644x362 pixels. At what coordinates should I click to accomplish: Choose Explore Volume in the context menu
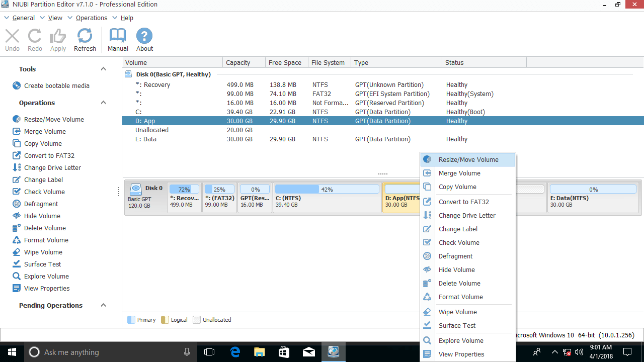click(468, 340)
